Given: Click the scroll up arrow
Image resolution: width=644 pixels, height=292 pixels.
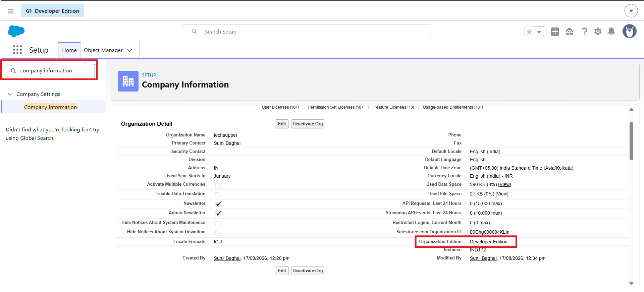Looking at the screenshot, I should (x=631, y=109).
